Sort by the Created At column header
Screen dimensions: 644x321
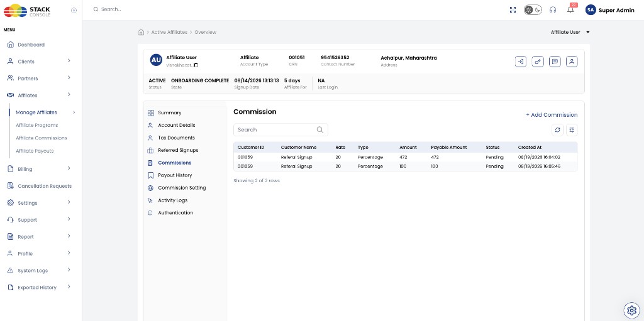(530, 148)
